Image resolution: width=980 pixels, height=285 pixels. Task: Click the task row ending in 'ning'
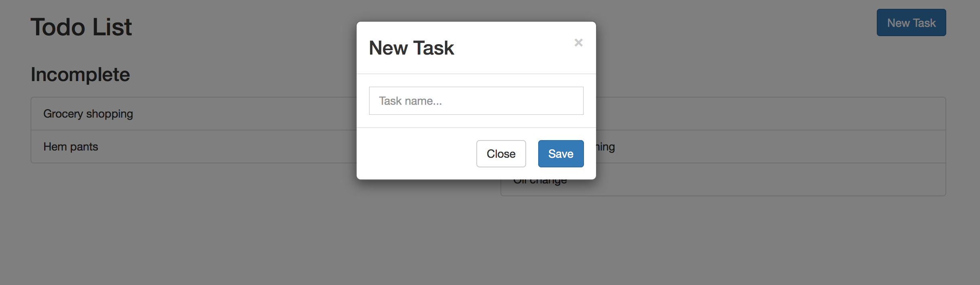coord(771,147)
